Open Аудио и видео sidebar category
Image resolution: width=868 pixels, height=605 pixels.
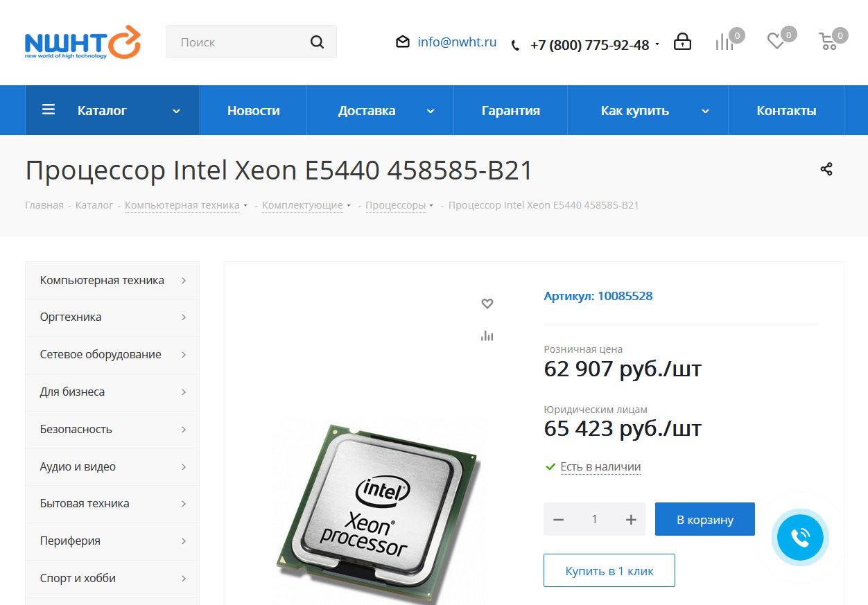tap(112, 466)
